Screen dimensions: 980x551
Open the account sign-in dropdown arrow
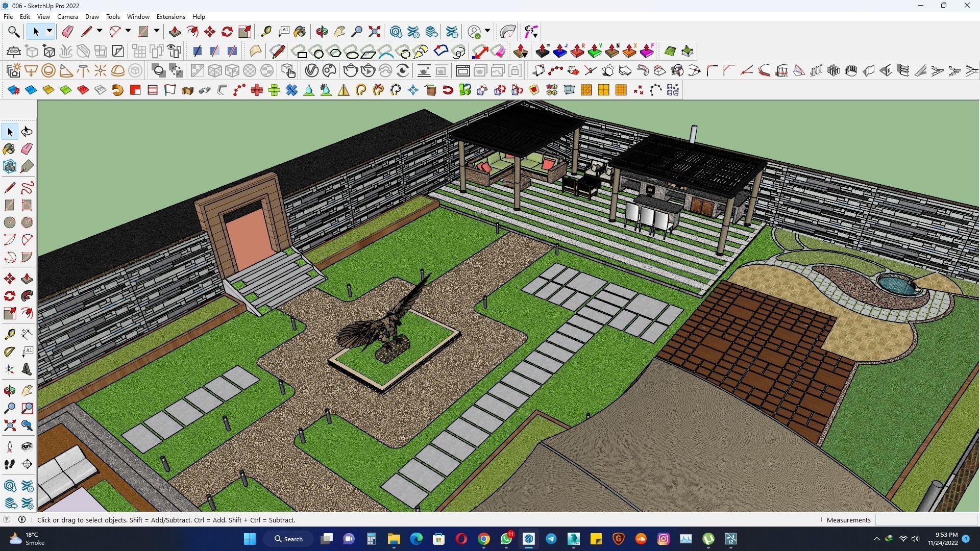487,31
